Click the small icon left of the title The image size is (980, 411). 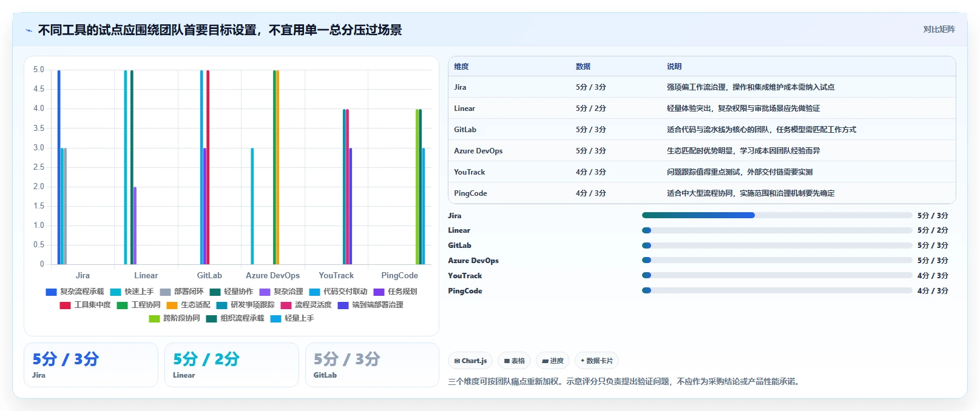point(29,30)
